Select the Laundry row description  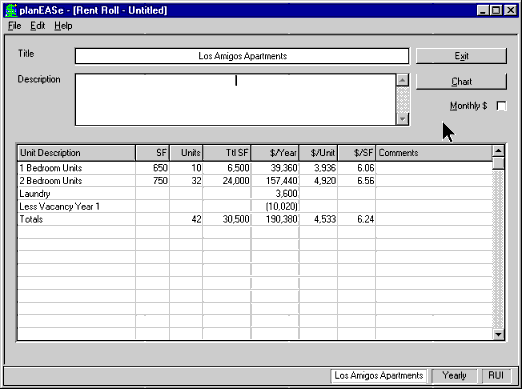click(77, 194)
